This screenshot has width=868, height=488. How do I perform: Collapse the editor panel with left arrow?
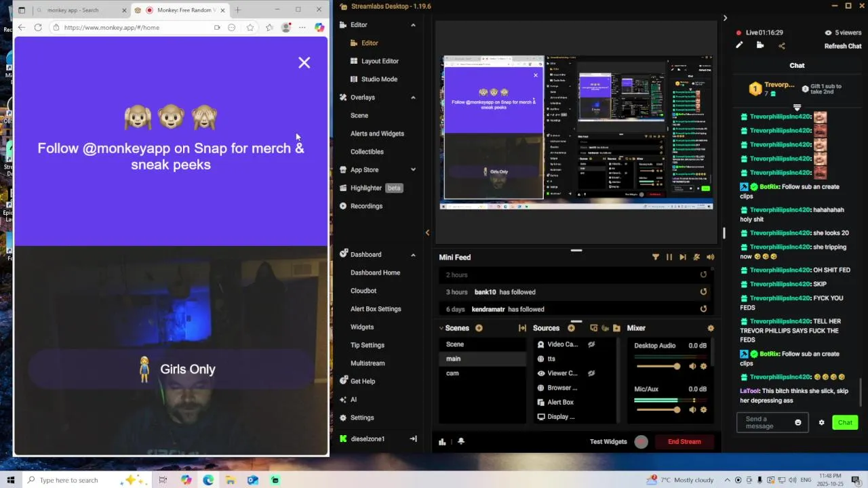(427, 232)
